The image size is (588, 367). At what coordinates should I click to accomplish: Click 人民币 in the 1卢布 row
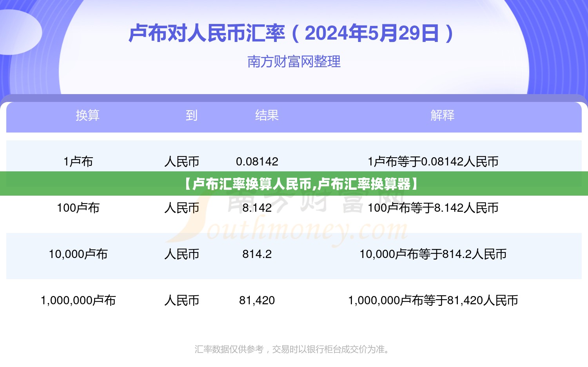(x=182, y=162)
